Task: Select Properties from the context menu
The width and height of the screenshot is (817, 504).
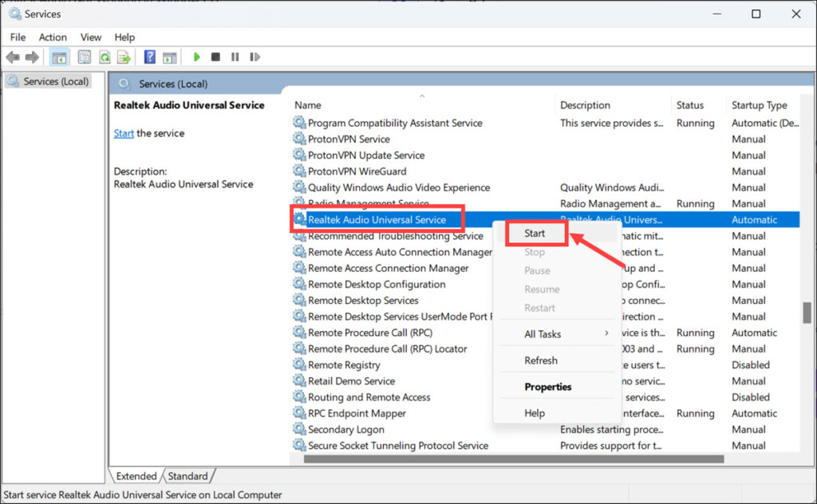Action: click(547, 387)
